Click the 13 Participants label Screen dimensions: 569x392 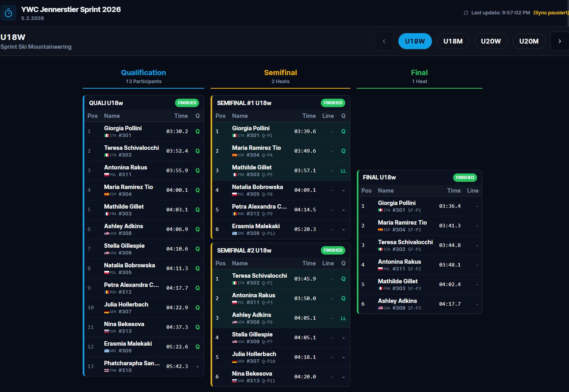(x=144, y=82)
